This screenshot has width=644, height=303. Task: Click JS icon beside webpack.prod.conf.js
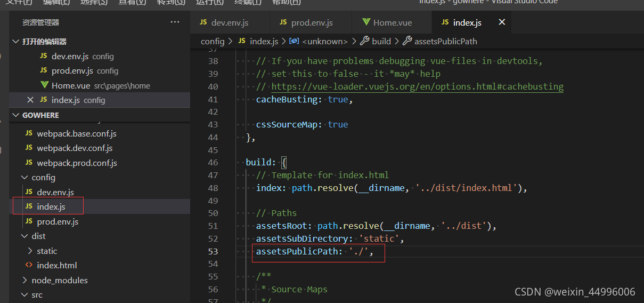coord(29,163)
